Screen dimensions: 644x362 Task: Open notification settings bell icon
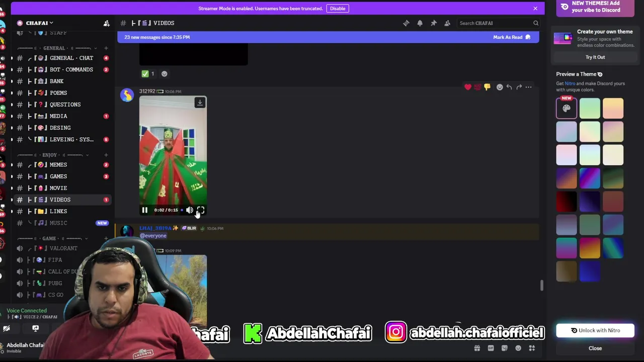(420, 23)
